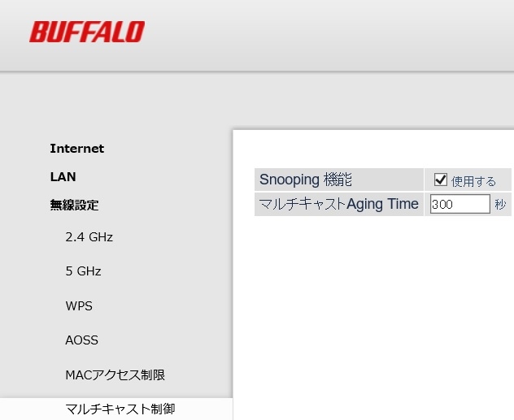Open the Internet settings menu
Image resolution: width=514 pixels, height=420 pixels.
coord(76,149)
